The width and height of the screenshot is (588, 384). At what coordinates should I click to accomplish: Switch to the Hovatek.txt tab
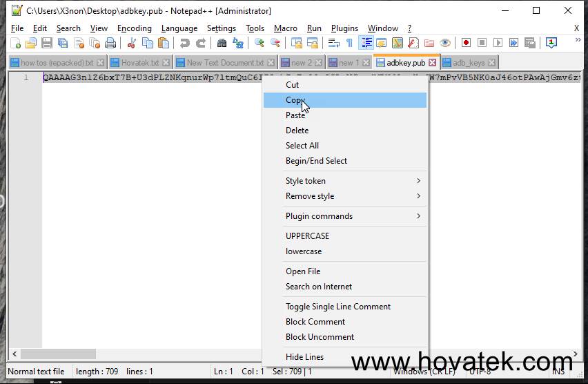click(x=140, y=63)
